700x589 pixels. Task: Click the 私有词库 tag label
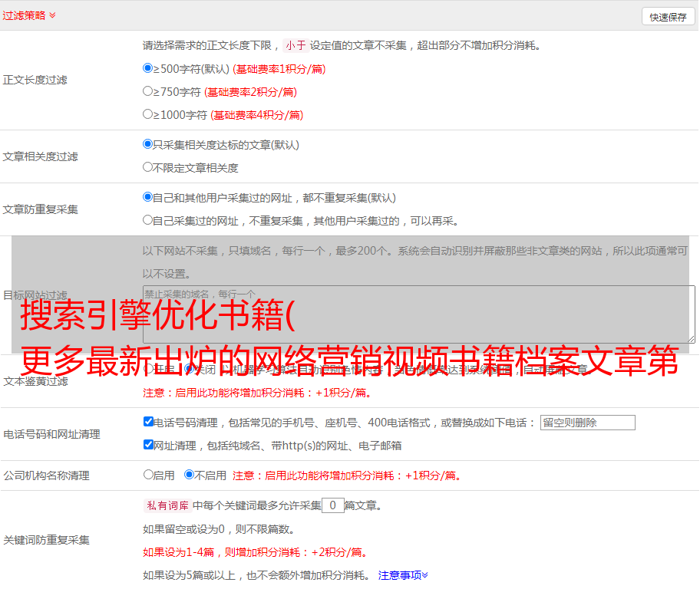pyautogui.click(x=166, y=505)
